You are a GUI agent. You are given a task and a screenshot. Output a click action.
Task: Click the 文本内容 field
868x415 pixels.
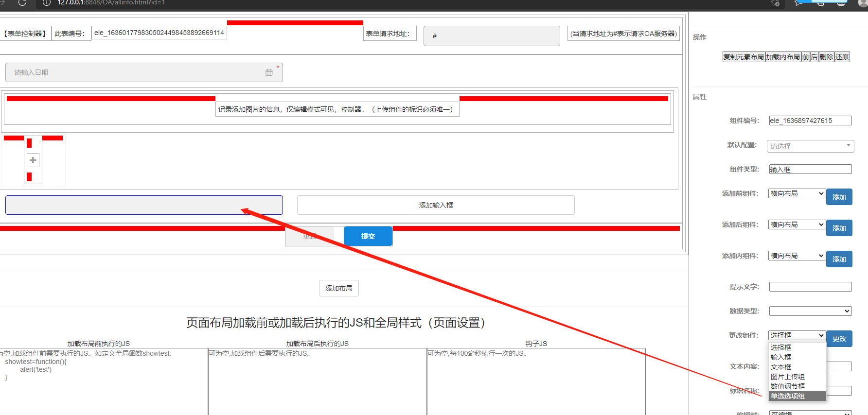(x=839, y=366)
